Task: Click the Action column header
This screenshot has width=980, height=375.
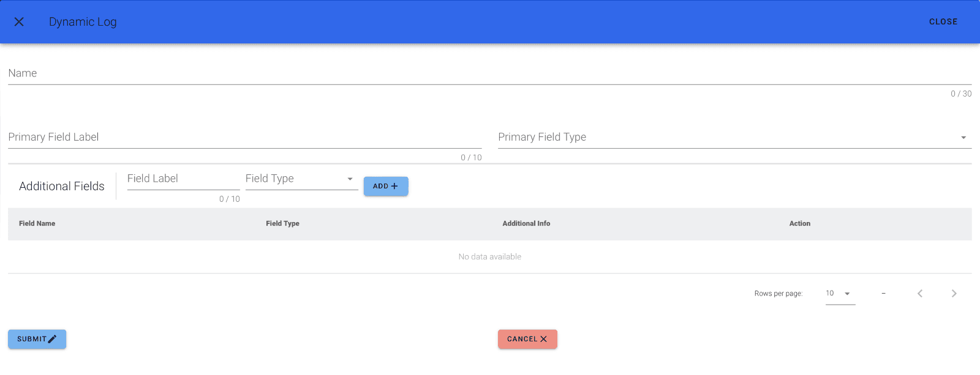Action: click(799, 224)
